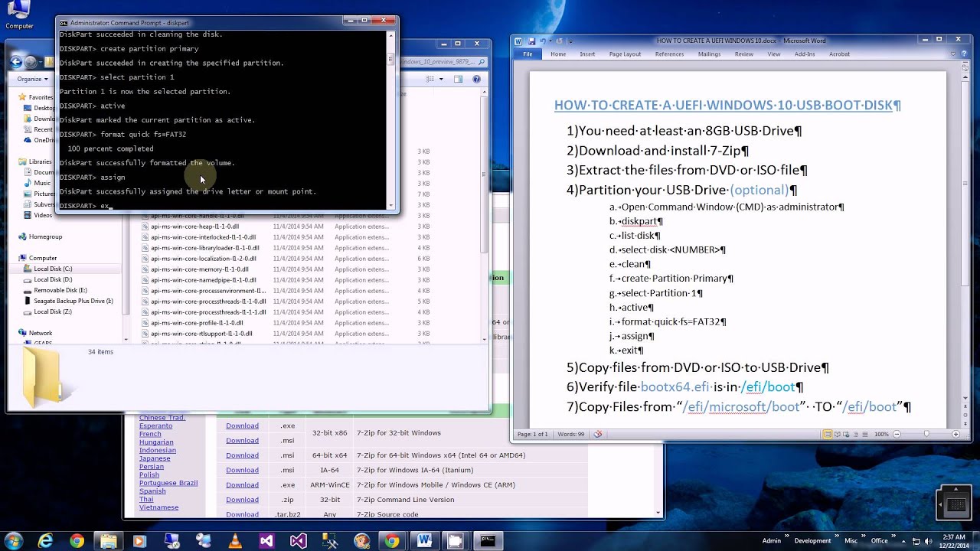980x551 pixels.
Task: Open Help in the Explorer window
Action: pos(477,79)
